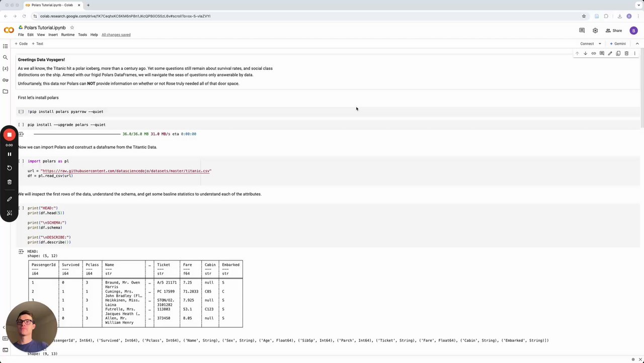Select the drawing pen in recorder
The image size is (644, 363).
pyautogui.click(x=9, y=199)
